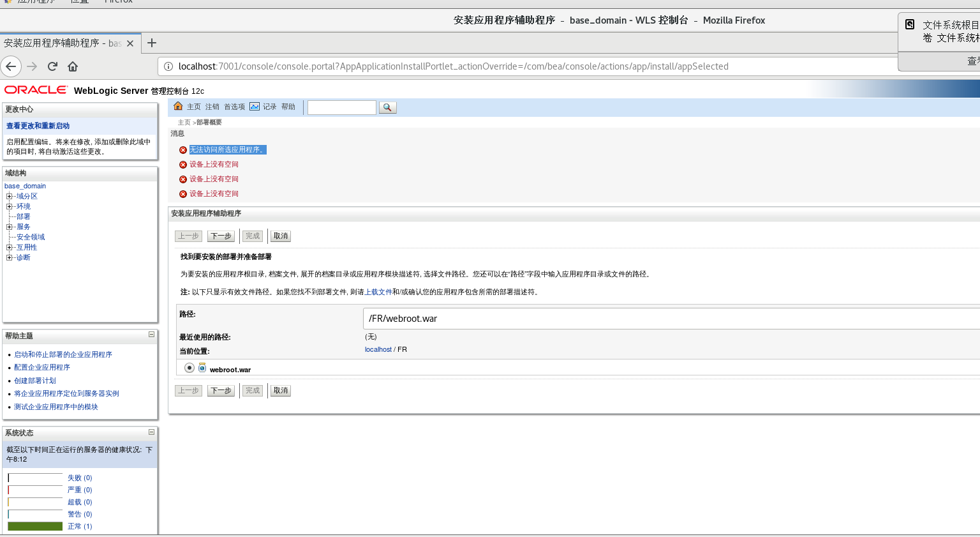Click the error icon beside 无法访问所选应用程序
The height and width of the screenshot is (537, 980).
tap(183, 150)
